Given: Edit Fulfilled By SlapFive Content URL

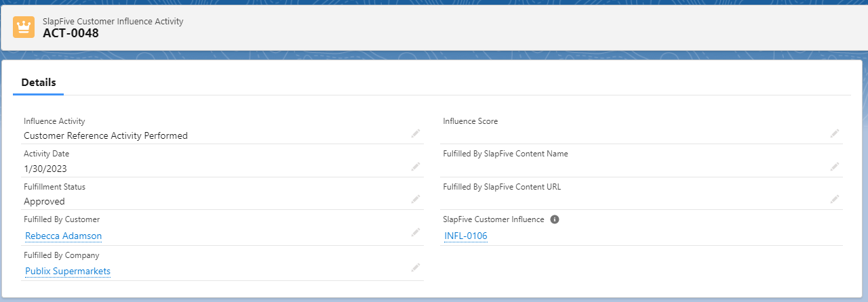Looking at the screenshot, I should (835, 199).
